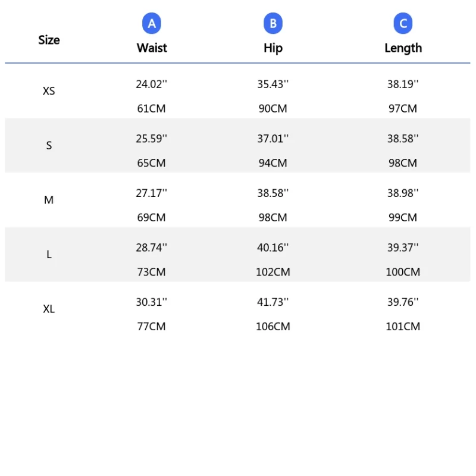This screenshot has width=476, height=476.
Task: Select the S size row label
Action: [x=49, y=146]
